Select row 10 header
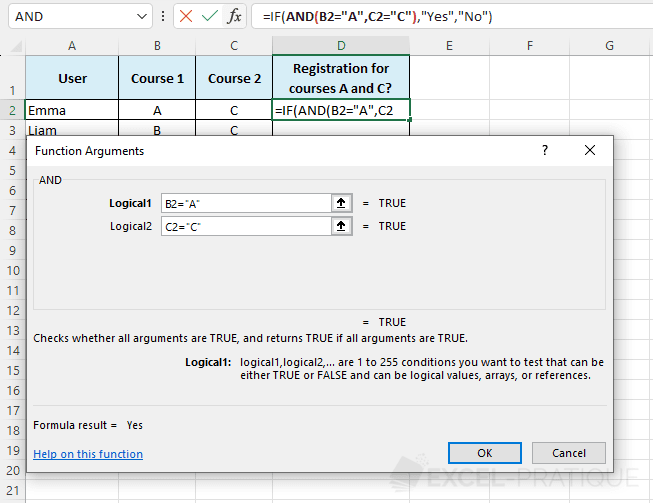Viewport: 653px width, 503px height. (x=12, y=271)
